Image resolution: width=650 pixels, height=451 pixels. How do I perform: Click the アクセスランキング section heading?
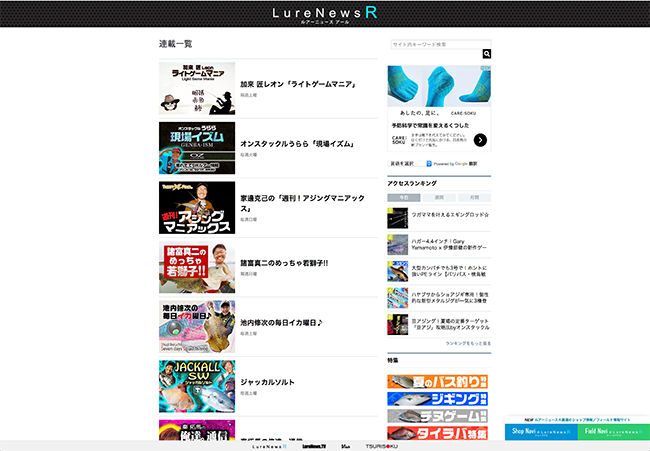pyautogui.click(x=412, y=183)
